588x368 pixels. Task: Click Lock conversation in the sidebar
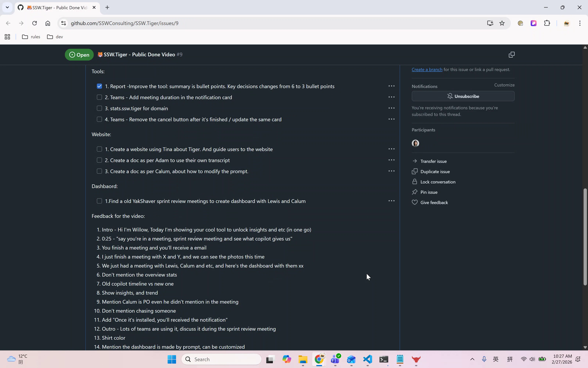point(434,182)
